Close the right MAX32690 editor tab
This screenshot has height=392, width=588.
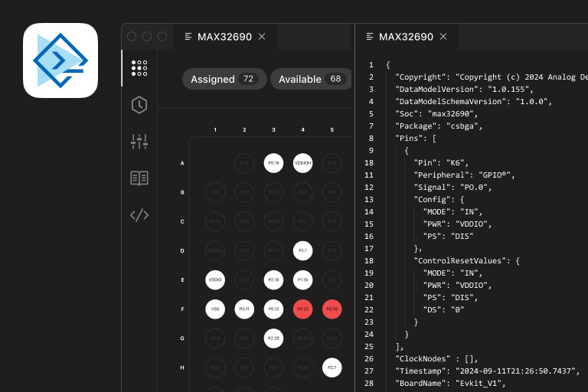[x=443, y=37]
